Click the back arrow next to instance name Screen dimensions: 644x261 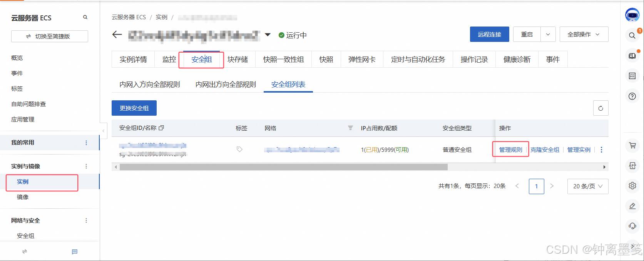tap(117, 35)
